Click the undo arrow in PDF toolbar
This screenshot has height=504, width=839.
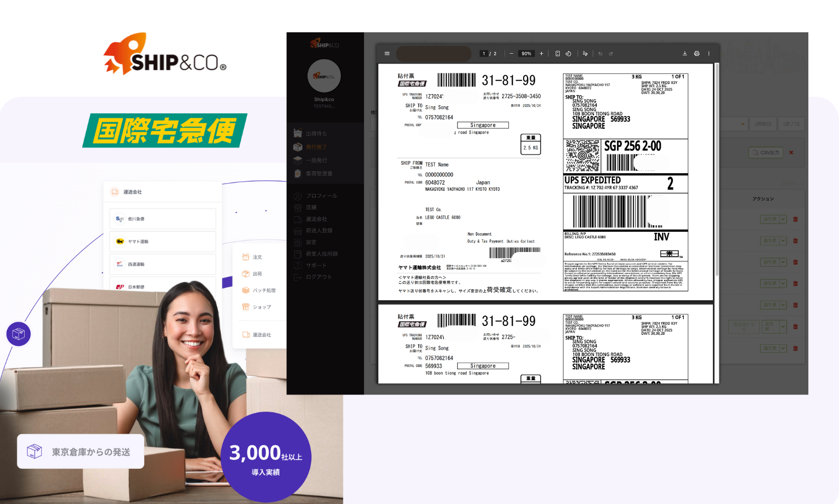pos(600,54)
